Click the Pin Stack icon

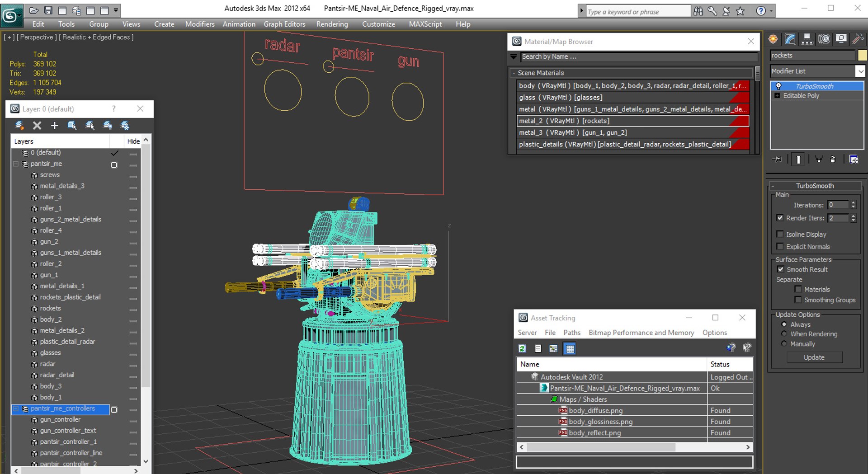pyautogui.click(x=778, y=159)
